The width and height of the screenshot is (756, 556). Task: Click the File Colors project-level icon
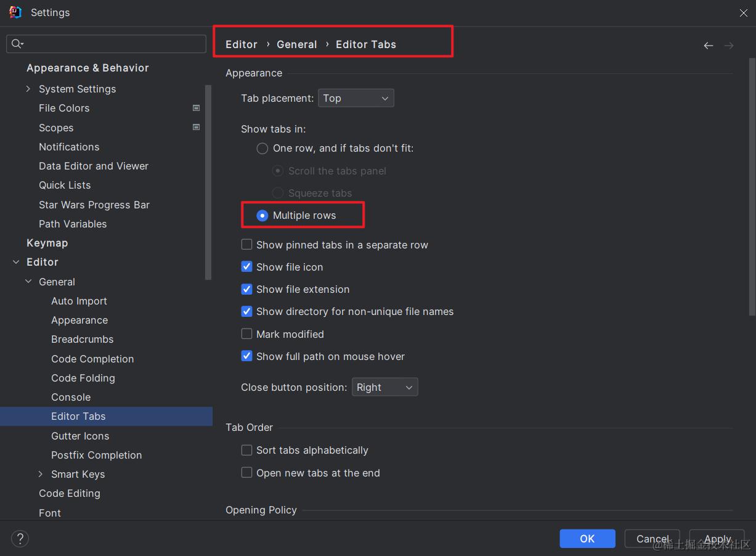click(197, 108)
